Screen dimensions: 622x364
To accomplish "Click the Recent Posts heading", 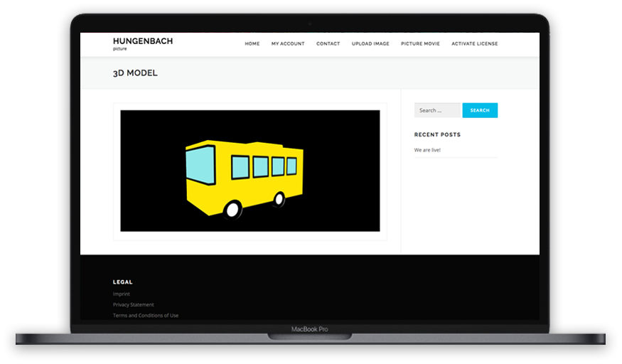I will [x=437, y=134].
